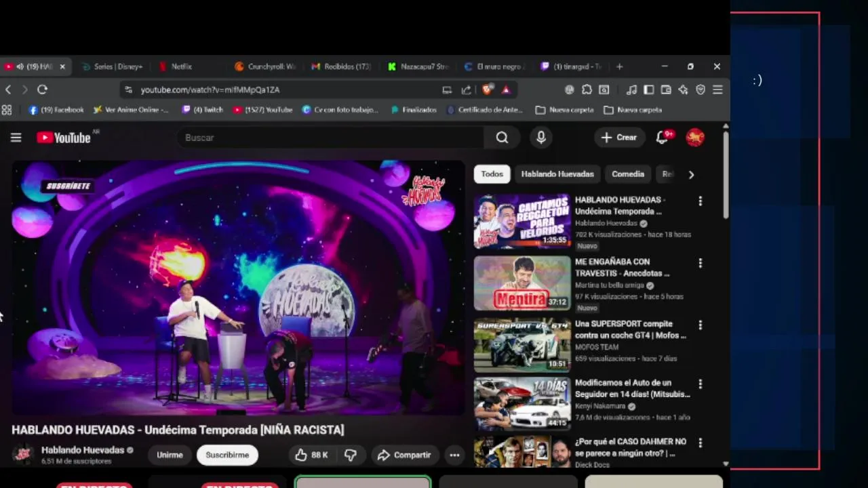The width and height of the screenshot is (868, 488).
Task: Select the Hablando Huevadas filter chip
Action: [557, 174]
